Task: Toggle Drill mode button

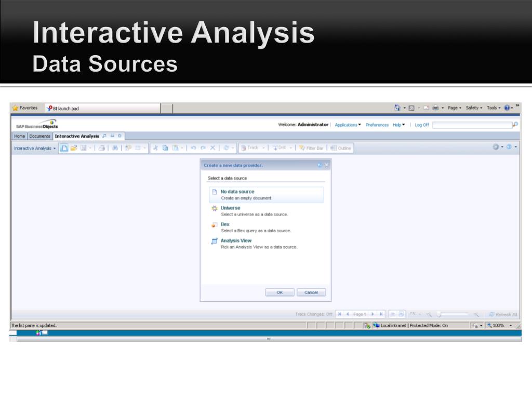Action: click(x=279, y=148)
